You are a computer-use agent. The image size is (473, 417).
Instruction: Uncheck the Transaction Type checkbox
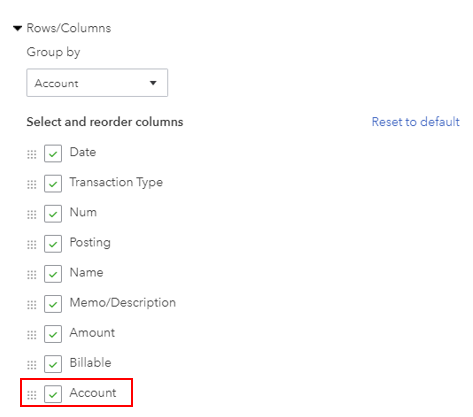(x=53, y=184)
